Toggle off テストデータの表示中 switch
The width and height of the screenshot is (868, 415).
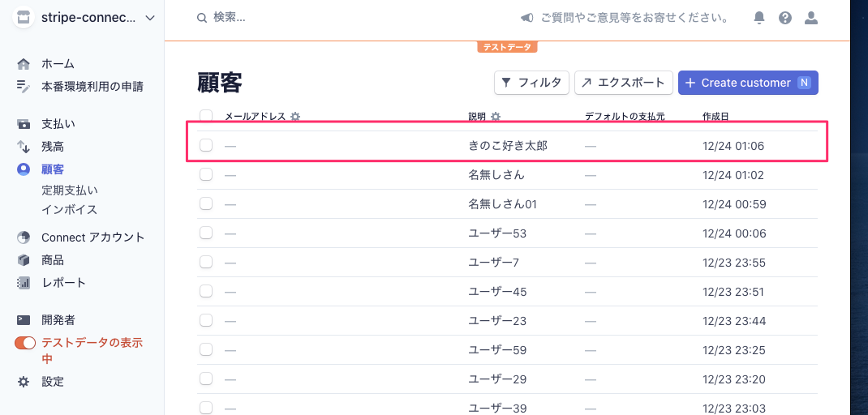click(x=25, y=343)
